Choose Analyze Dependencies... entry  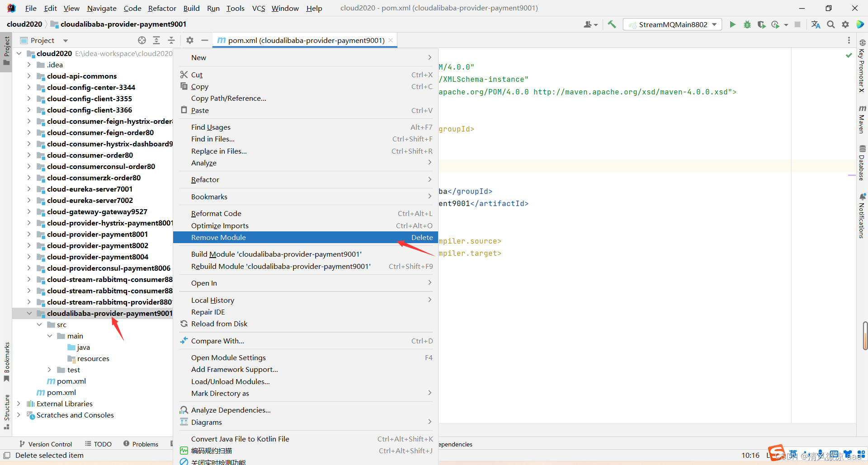point(306,410)
